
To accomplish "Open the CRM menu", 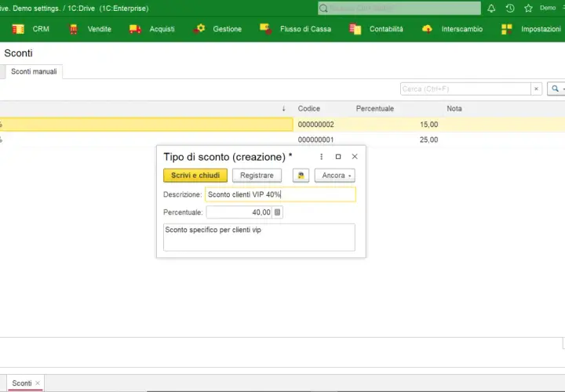I will 41,29.
